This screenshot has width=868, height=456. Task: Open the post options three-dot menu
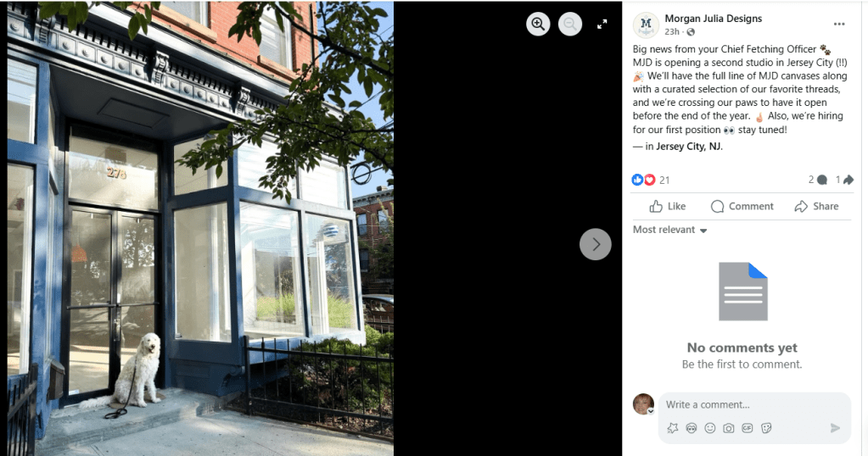click(839, 24)
